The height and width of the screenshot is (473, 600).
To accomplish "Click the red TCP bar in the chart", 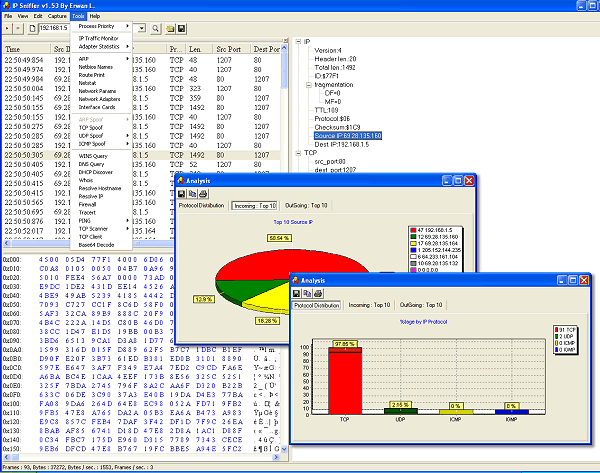I will pyautogui.click(x=345, y=381).
